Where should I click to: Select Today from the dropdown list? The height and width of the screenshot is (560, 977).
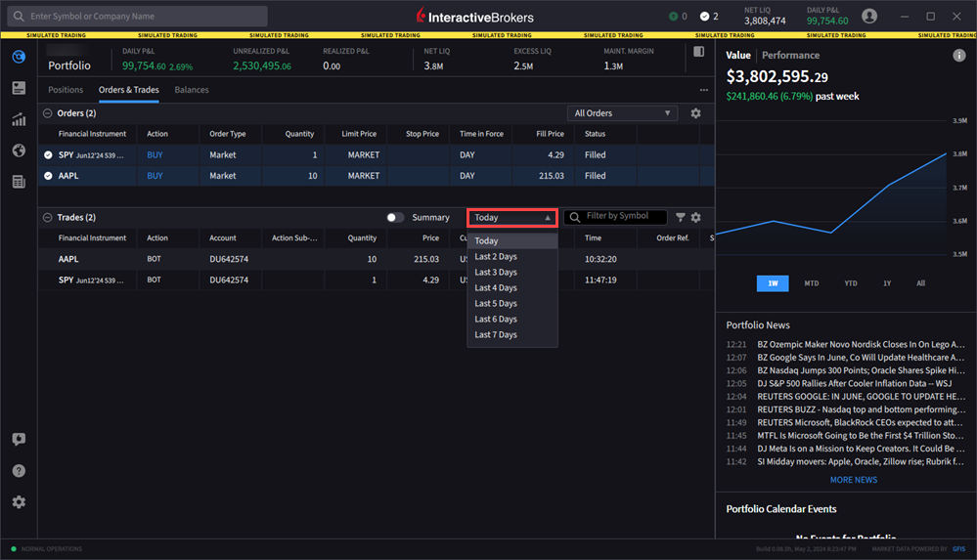[x=512, y=240]
